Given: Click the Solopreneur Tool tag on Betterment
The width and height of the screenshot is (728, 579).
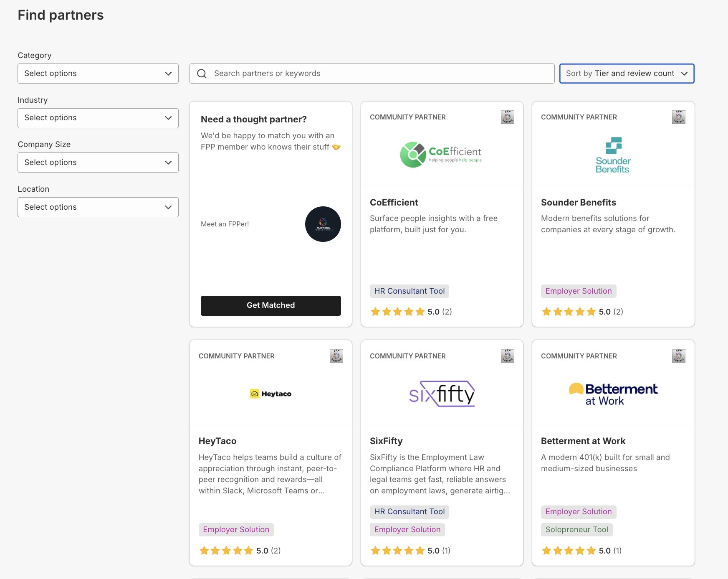Looking at the screenshot, I should [x=576, y=529].
